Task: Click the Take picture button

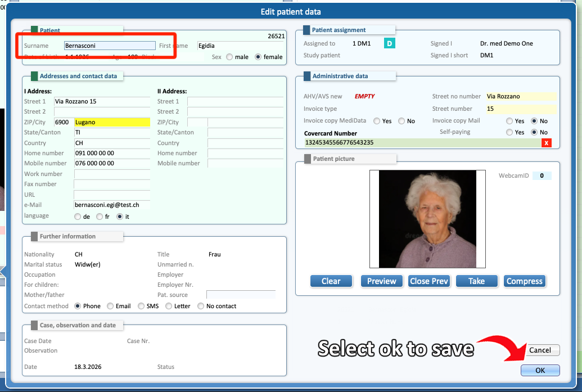Action: (x=477, y=281)
